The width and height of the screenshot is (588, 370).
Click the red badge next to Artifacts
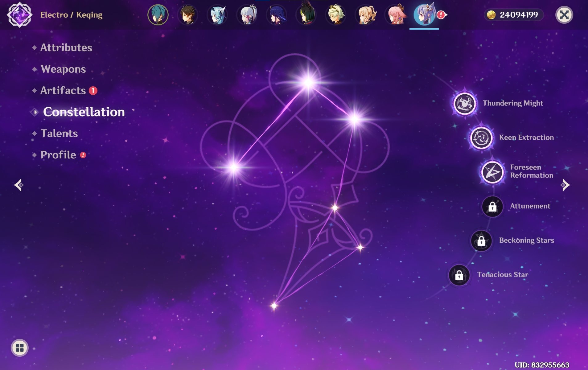pyautogui.click(x=93, y=90)
